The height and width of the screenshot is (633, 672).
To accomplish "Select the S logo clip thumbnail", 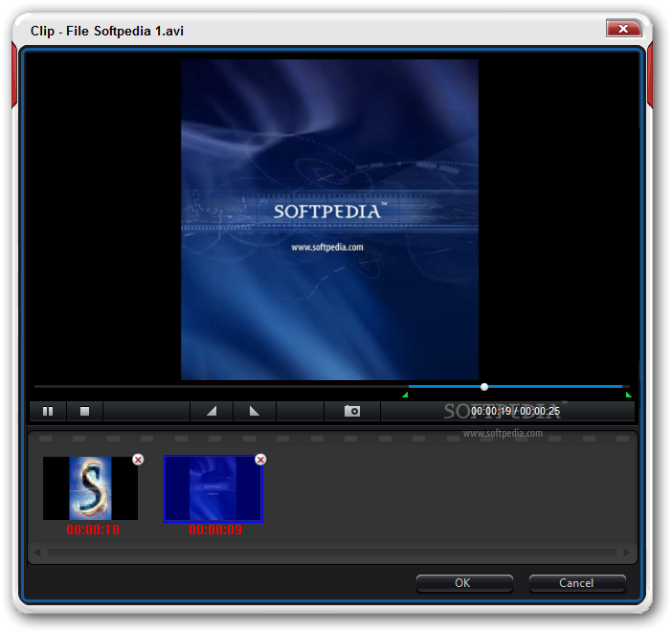I will (x=90, y=488).
